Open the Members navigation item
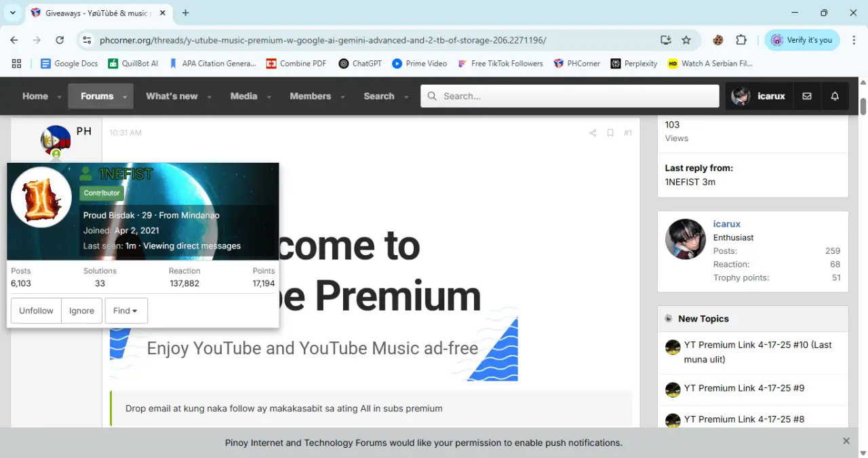The width and height of the screenshot is (868, 458). (310, 96)
